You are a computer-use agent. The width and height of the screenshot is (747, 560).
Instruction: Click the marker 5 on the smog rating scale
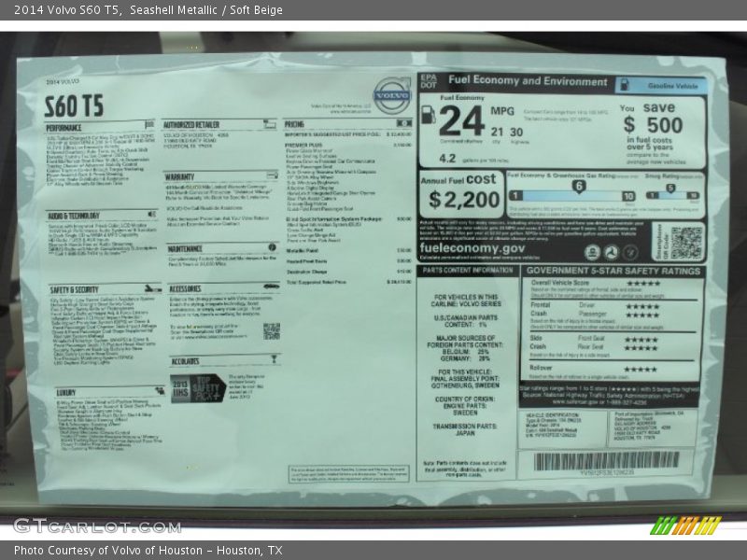(670, 189)
